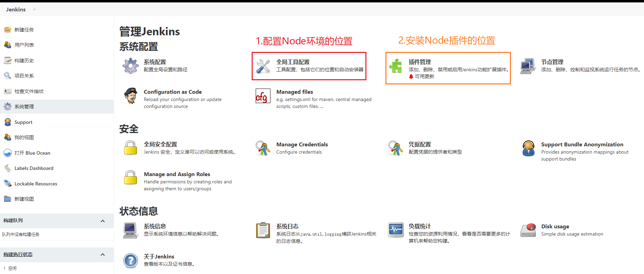Click the 构建历史 notepad icon
Image resolution: width=644 pixels, height=274 pixels.
click(8, 61)
